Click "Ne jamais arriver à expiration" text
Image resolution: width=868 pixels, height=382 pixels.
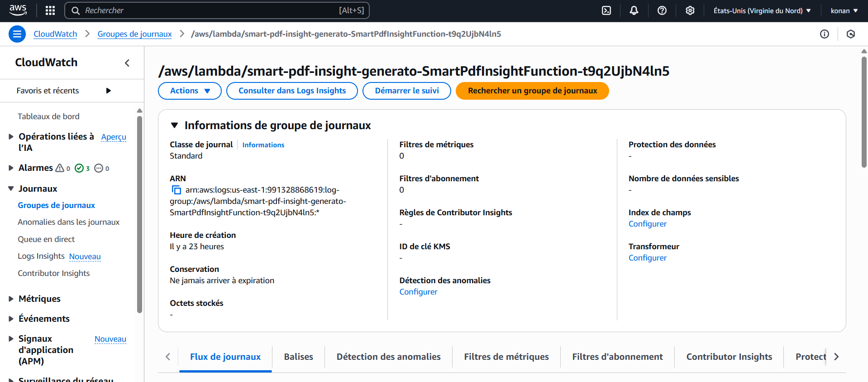222,280
